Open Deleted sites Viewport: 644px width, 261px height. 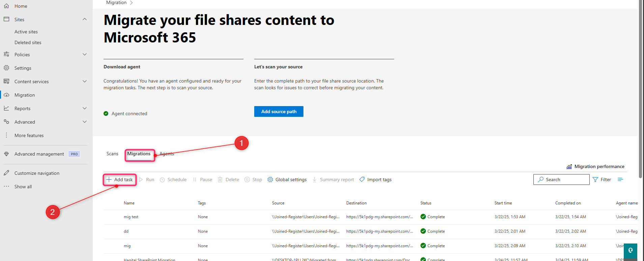[28, 42]
